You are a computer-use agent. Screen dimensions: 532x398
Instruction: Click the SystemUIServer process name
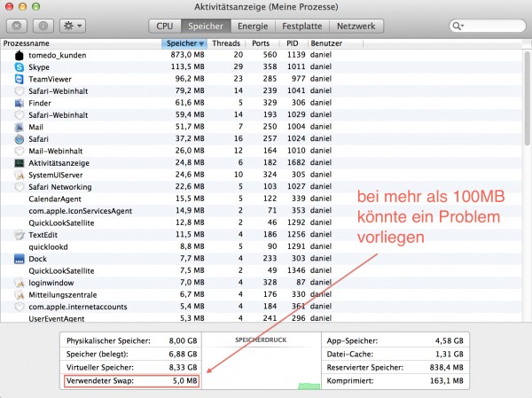(x=56, y=176)
